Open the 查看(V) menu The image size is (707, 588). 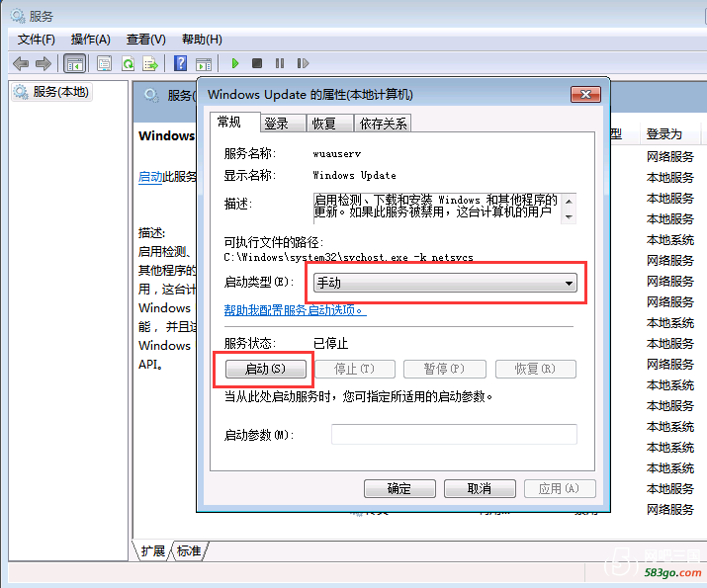146,40
